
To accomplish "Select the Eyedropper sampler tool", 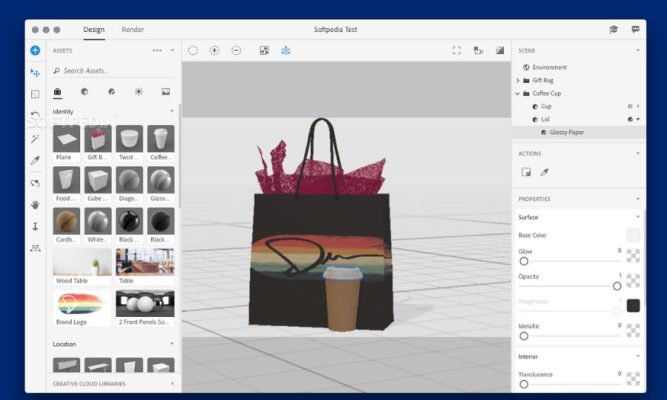I will click(x=35, y=160).
